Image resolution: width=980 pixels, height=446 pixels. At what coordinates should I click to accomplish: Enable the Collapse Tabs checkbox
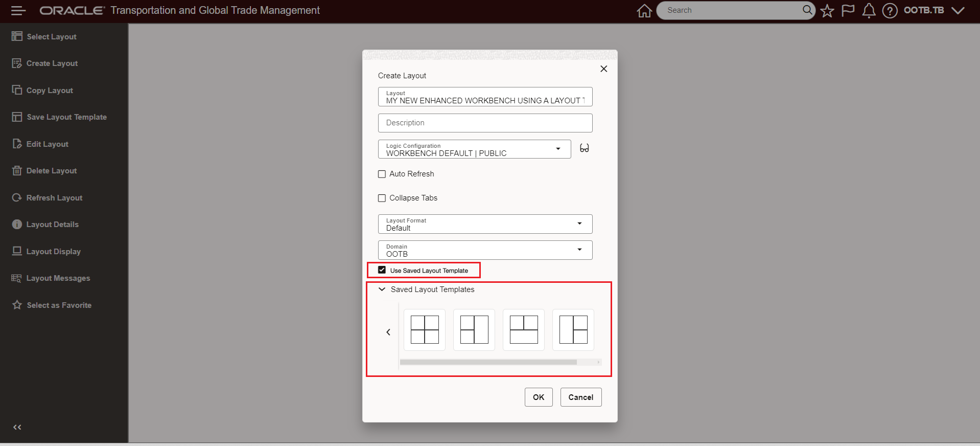[x=382, y=198]
